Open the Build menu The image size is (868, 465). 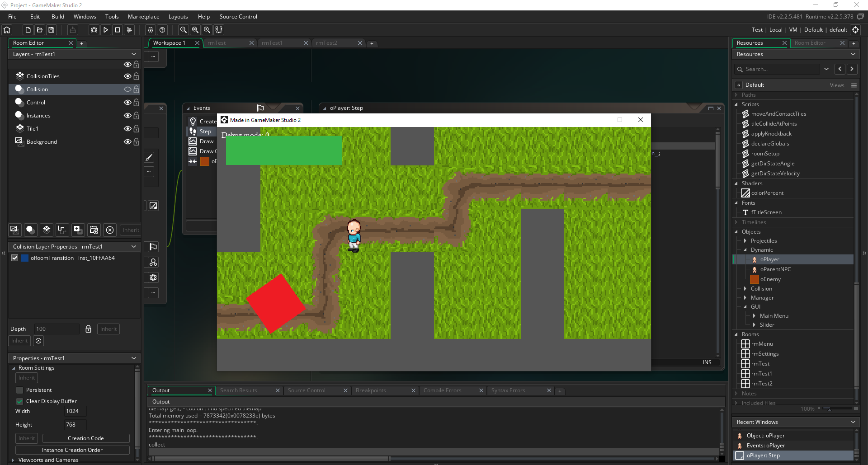58,17
